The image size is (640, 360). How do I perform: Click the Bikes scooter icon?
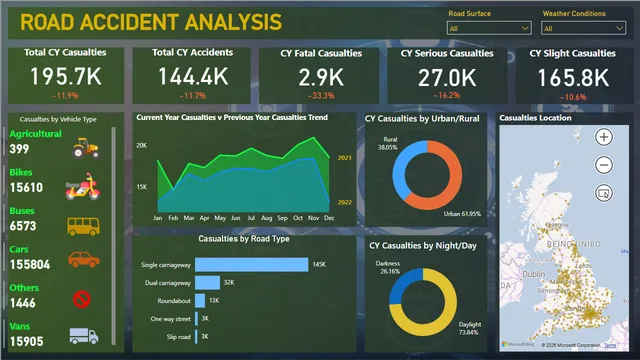(83, 187)
